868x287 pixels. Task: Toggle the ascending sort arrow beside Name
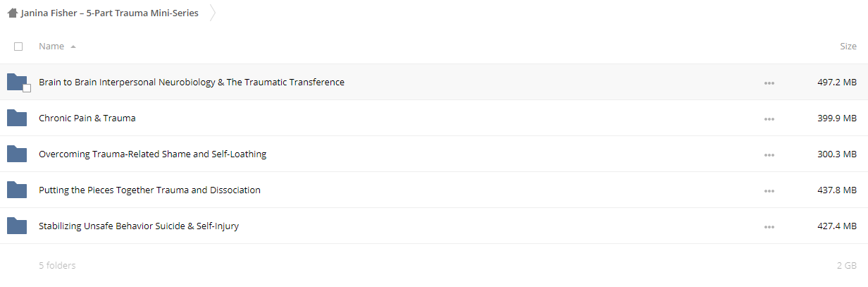coord(73,47)
